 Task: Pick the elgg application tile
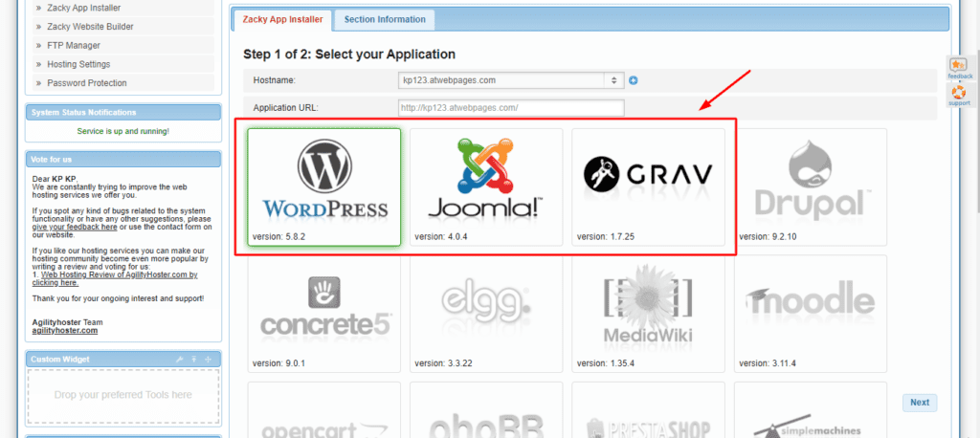pos(486,313)
